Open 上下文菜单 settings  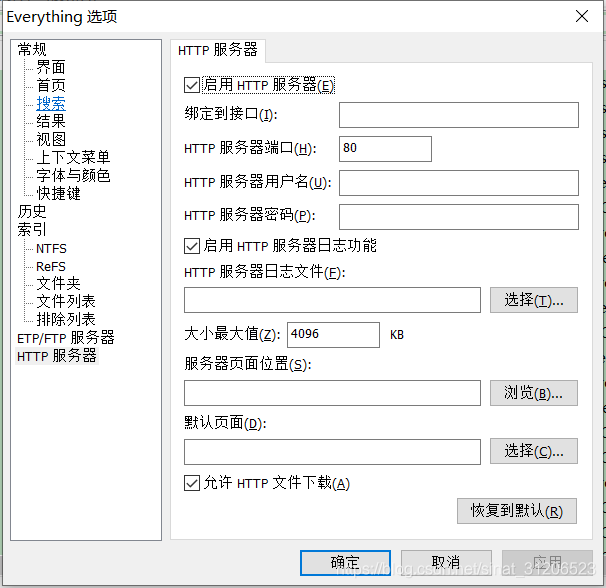pyautogui.click(x=73, y=157)
